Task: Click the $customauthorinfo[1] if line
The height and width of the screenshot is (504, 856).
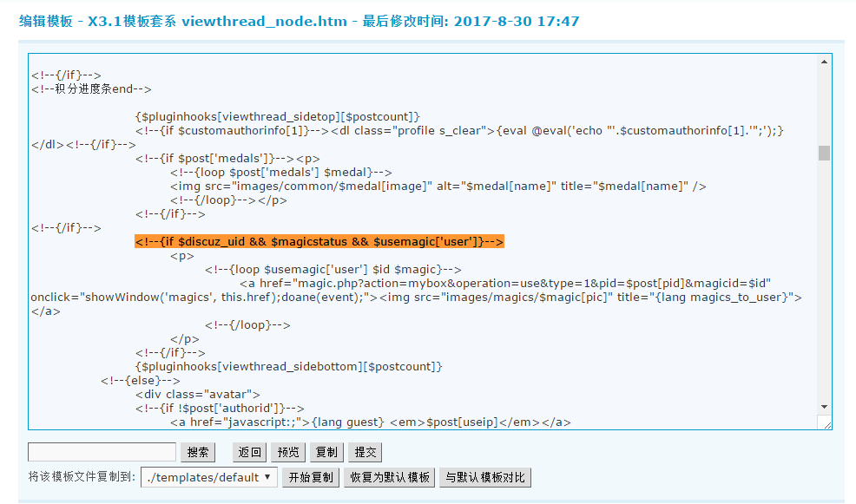Action: coord(459,131)
